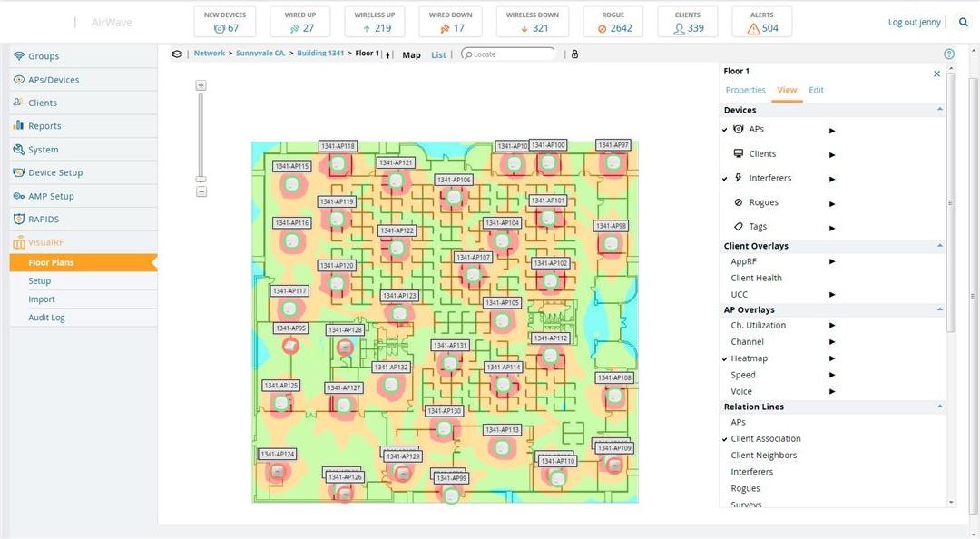Viewport: 980px width, 539px height.
Task: Click the layers icon beside breadcrumb
Action: 177,54
